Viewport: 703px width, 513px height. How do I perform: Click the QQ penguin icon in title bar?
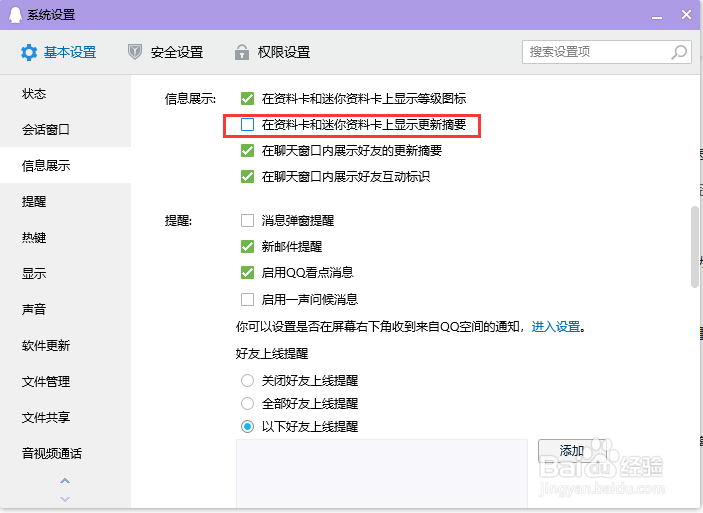pyautogui.click(x=15, y=15)
